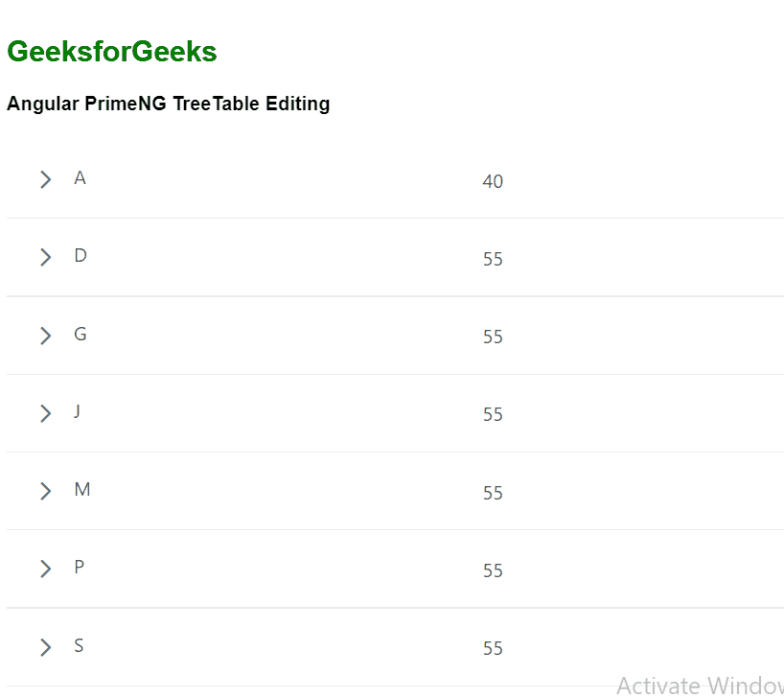Expand row S chevron
Viewport: 784px width, 698px height.
coord(45,647)
